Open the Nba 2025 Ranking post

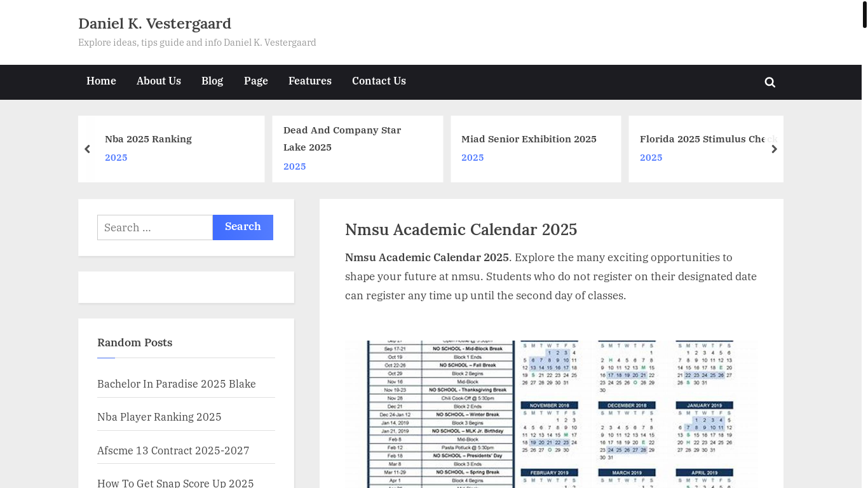tap(148, 139)
